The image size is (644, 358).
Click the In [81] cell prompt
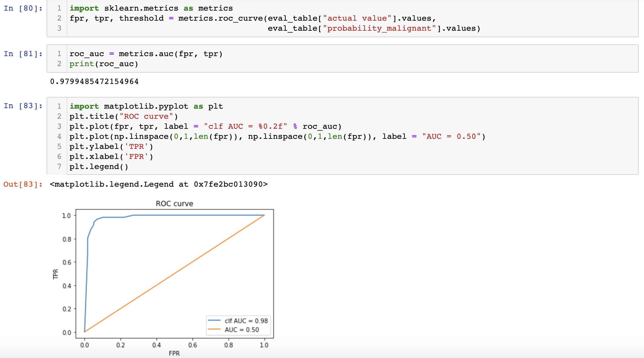[22, 54]
